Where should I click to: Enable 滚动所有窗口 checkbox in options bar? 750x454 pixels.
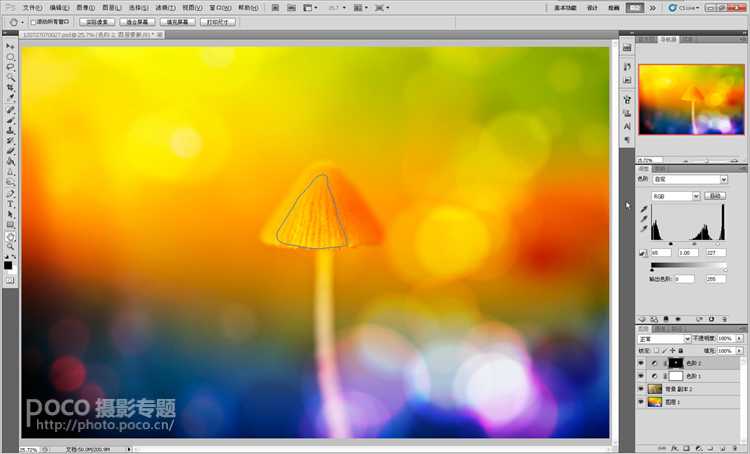(33, 22)
